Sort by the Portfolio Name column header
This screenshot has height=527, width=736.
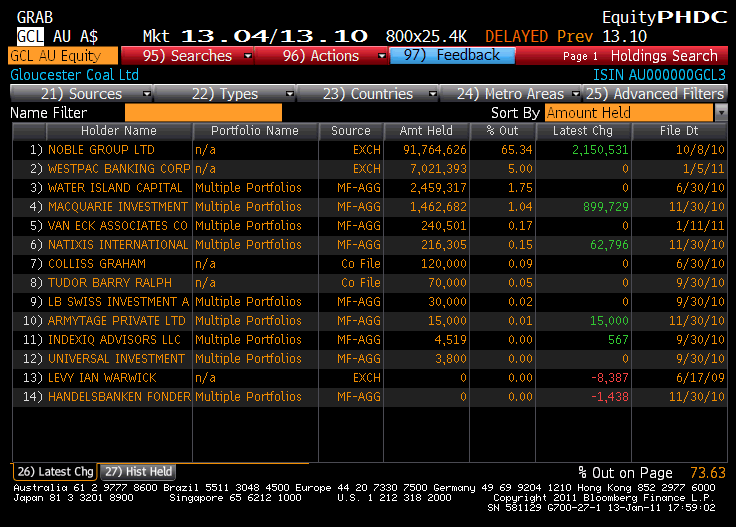[x=255, y=131]
